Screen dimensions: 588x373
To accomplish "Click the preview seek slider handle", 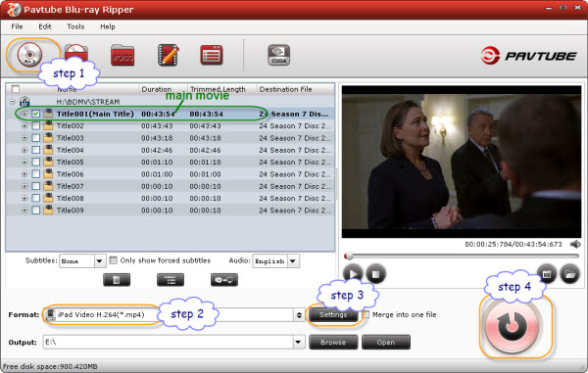I will pos(349,256).
